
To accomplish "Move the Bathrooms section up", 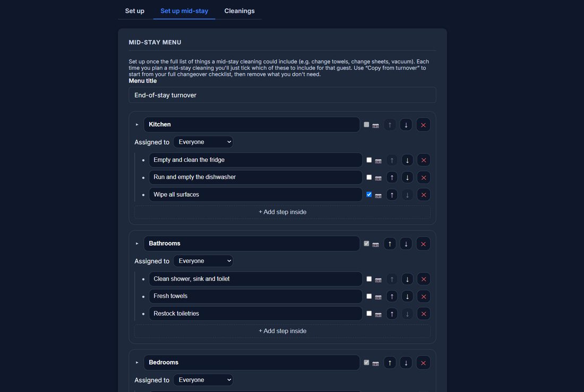I will 390,244.
